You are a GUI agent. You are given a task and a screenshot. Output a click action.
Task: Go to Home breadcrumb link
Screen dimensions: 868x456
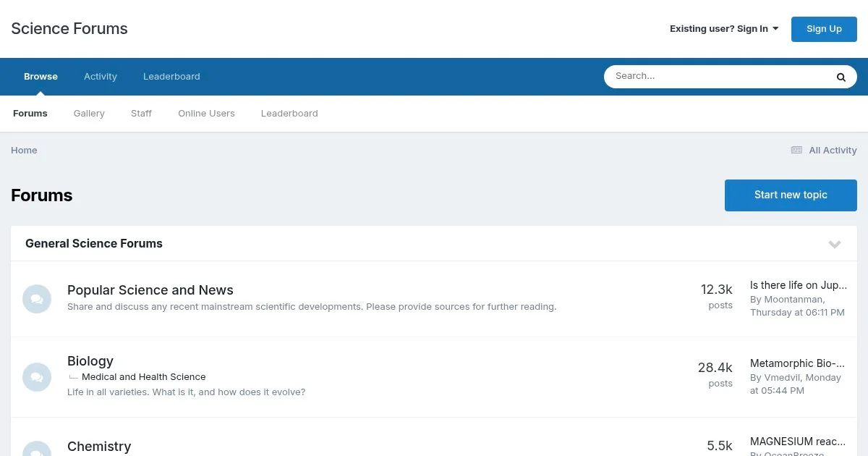(x=24, y=151)
